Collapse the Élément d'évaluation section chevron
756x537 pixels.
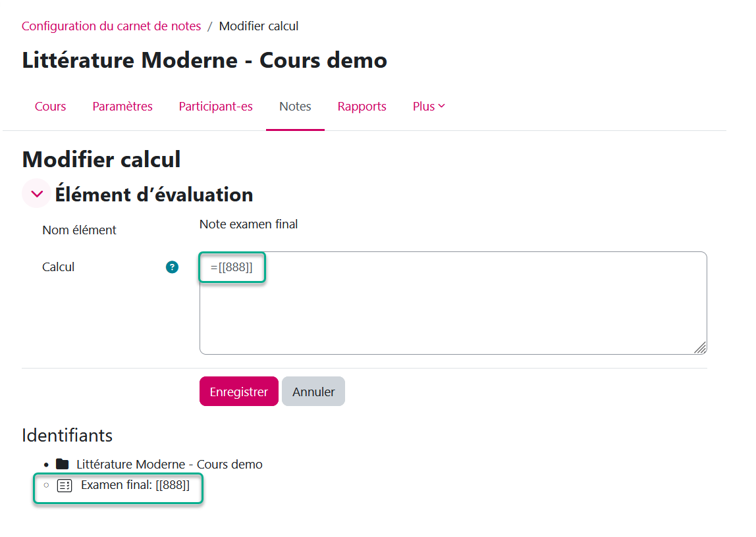[x=37, y=193]
